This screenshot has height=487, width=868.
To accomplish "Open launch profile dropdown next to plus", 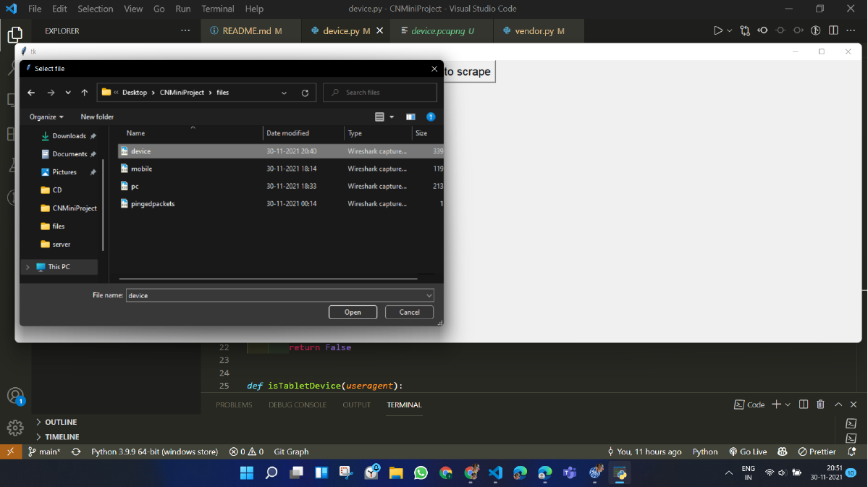I will [x=788, y=405].
